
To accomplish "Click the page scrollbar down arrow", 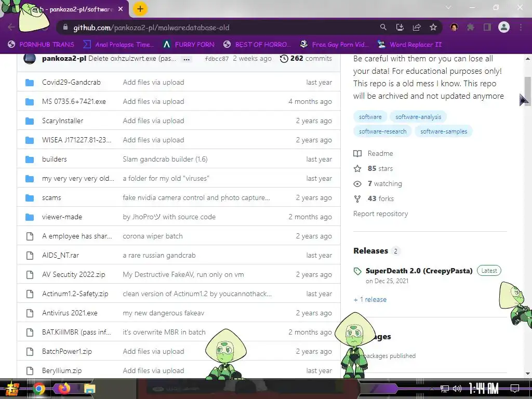I will (528, 374).
